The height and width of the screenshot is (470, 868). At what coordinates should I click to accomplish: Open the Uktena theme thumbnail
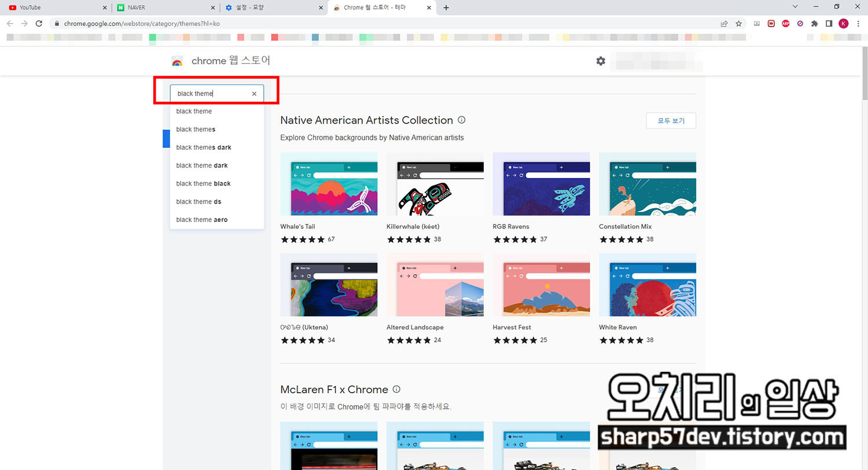(x=329, y=284)
